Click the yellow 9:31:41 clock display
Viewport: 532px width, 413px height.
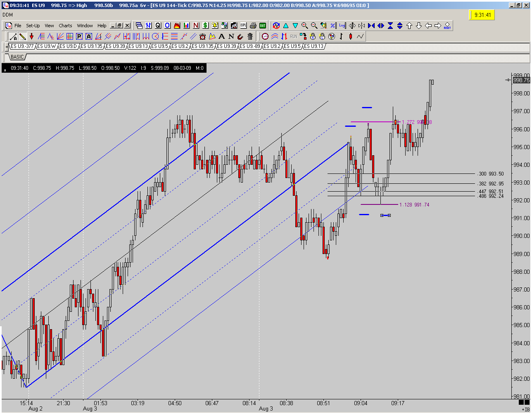(x=482, y=15)
